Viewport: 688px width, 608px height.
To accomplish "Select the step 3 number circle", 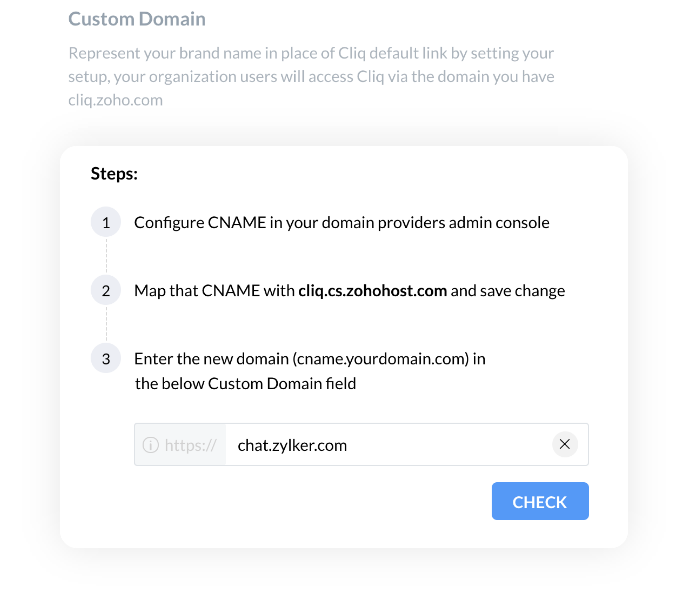I will pos(106,358).
